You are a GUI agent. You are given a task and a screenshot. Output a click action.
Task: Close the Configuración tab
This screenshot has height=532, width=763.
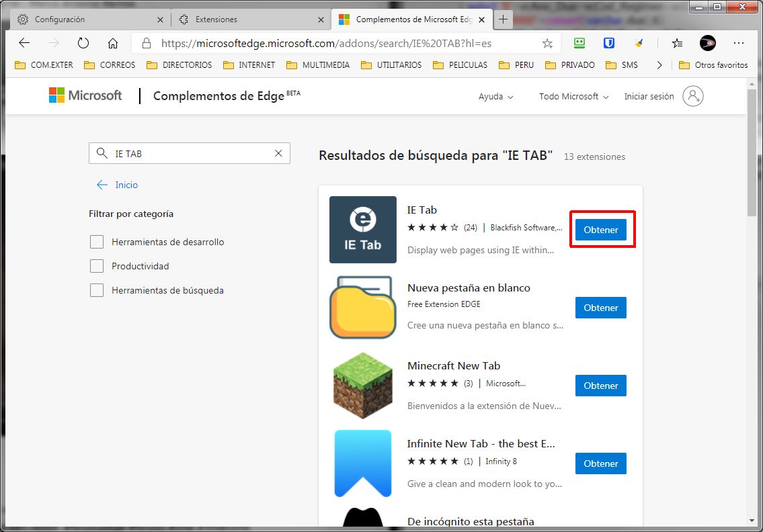coord(160,20)
